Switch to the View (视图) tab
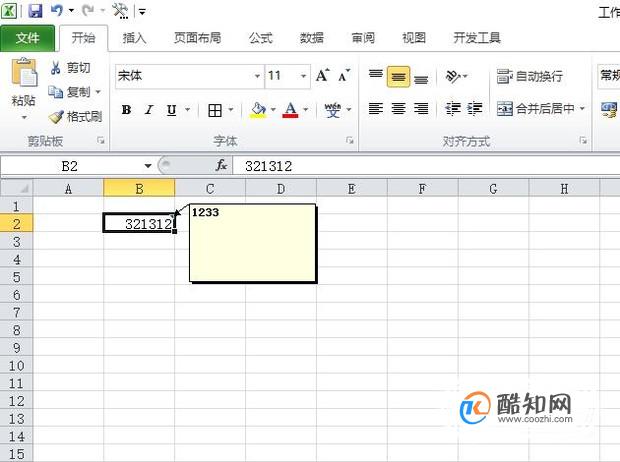This screenshot has width=620, height=462. [x=414, y=38]
